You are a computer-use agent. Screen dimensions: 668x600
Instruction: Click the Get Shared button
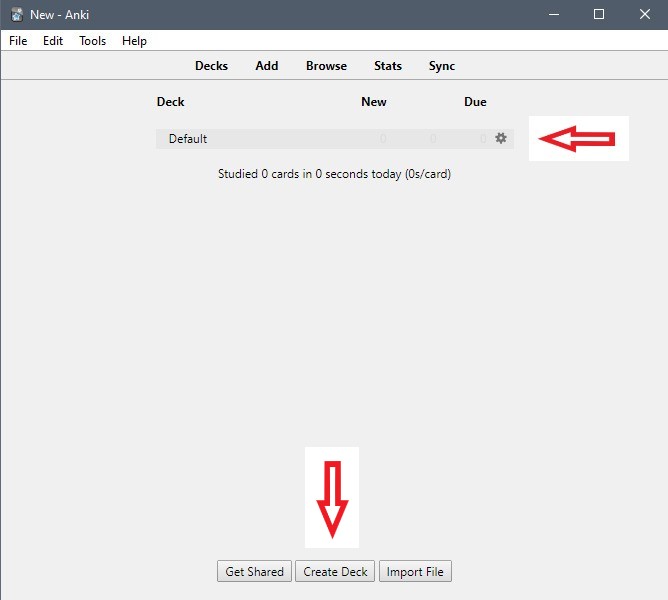254,571
